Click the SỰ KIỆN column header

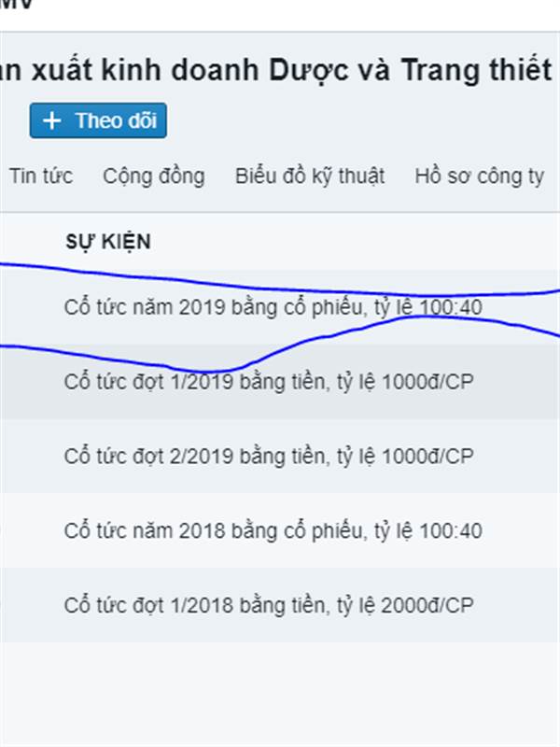click(x=108, y=242)
